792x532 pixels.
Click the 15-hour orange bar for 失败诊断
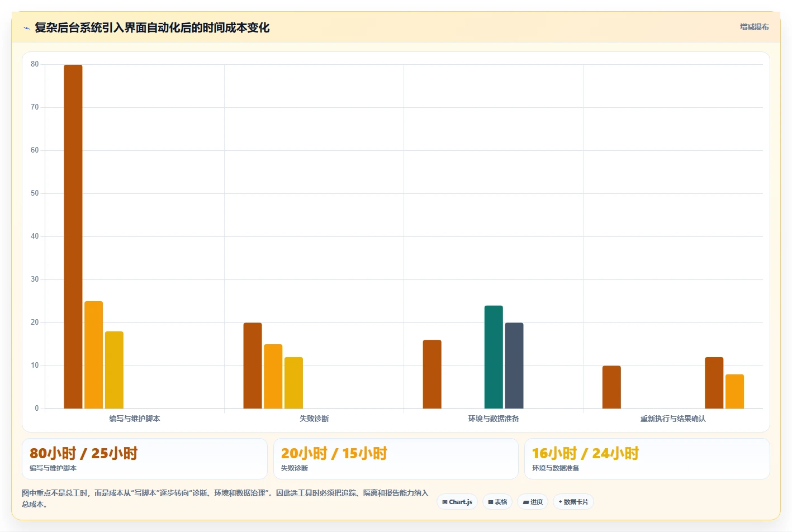(x=273, y=376)
